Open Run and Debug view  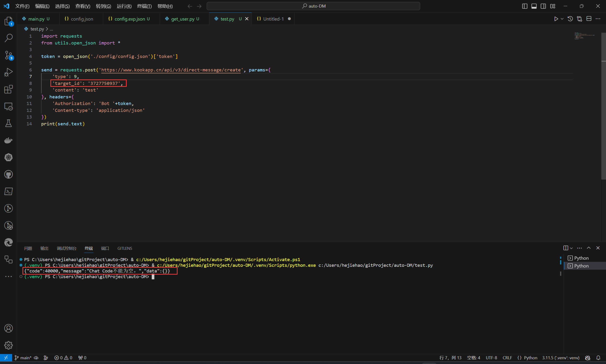pyautogui.click(x=9, y=72)
